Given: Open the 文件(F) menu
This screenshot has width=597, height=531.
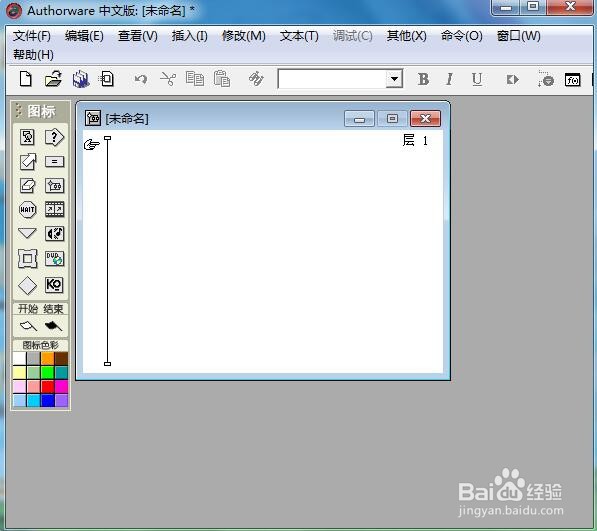Looking at the screenshot, I should 32,36.
